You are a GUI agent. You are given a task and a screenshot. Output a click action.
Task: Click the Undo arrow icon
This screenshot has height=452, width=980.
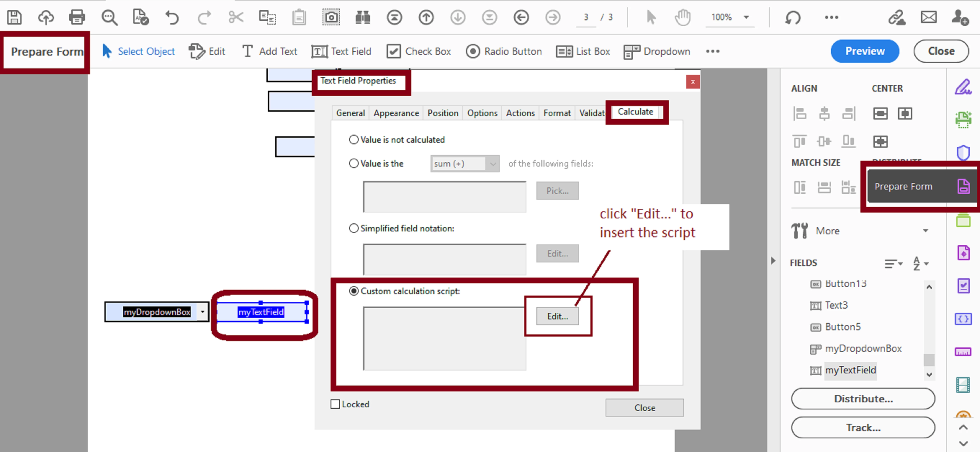[172, 17]
